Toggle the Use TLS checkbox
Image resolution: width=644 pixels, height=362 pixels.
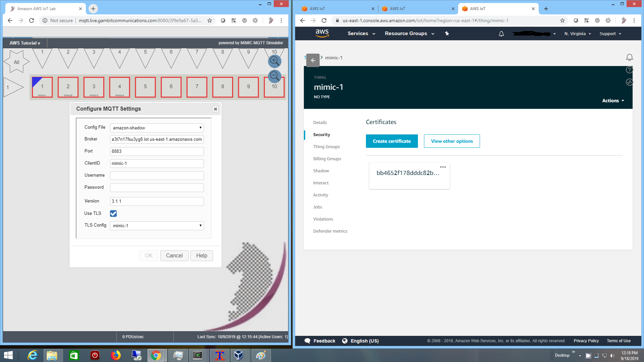113,214
